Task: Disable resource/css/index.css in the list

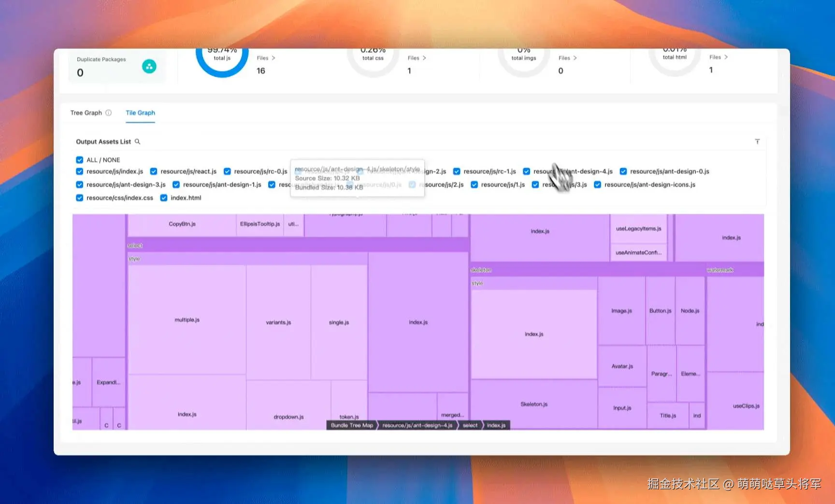Action: 79,197
